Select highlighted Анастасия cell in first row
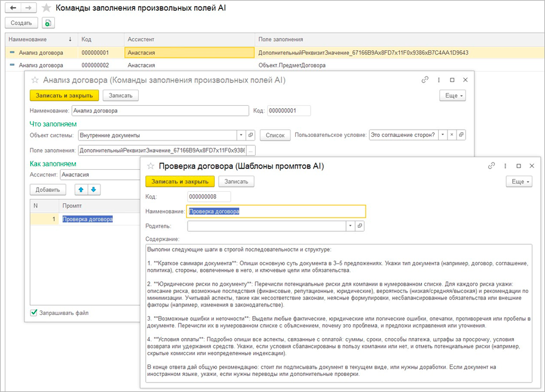The height and width of the screenshot is (392, 545). (x=189, y=53)
